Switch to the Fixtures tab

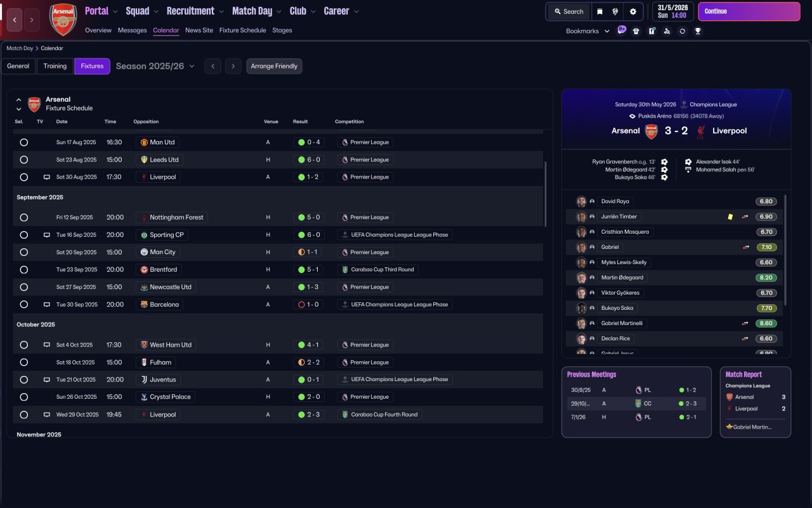(92, 66)
